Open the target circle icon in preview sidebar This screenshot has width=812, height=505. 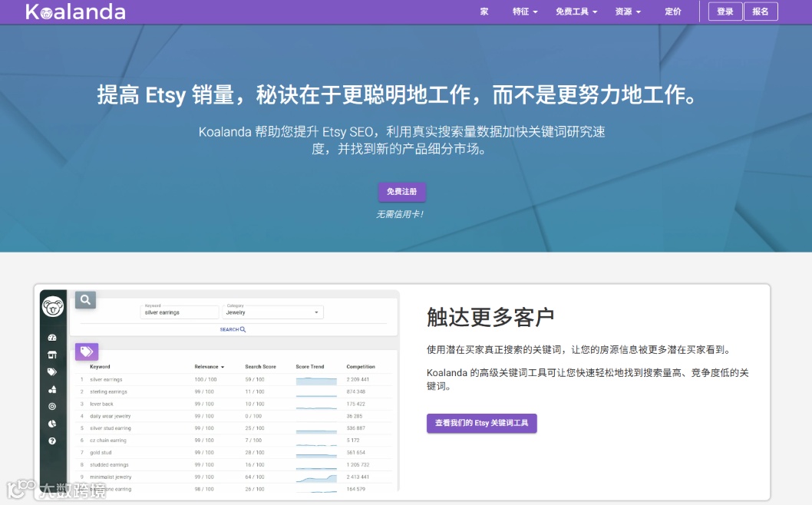[52, 407]
